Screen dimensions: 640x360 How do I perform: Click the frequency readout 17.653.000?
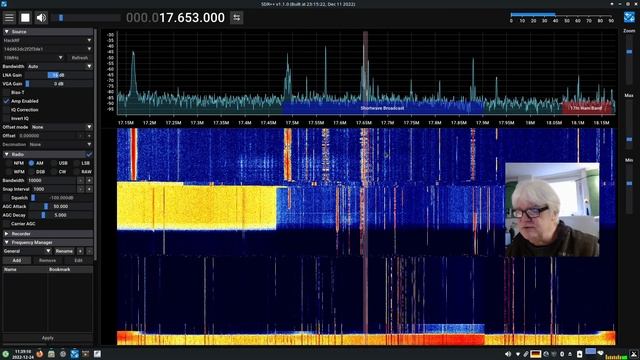pyautogui.click(x=192, y=18)
